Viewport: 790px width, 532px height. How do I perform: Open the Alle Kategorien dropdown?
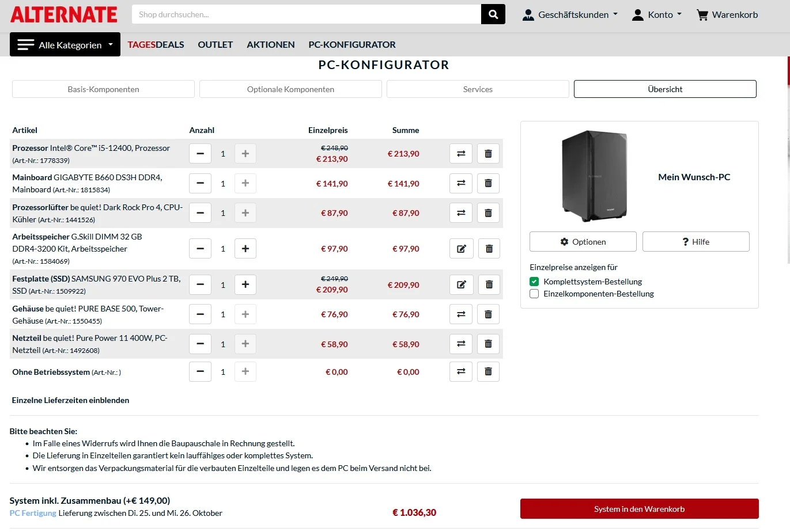click(65, 44)
